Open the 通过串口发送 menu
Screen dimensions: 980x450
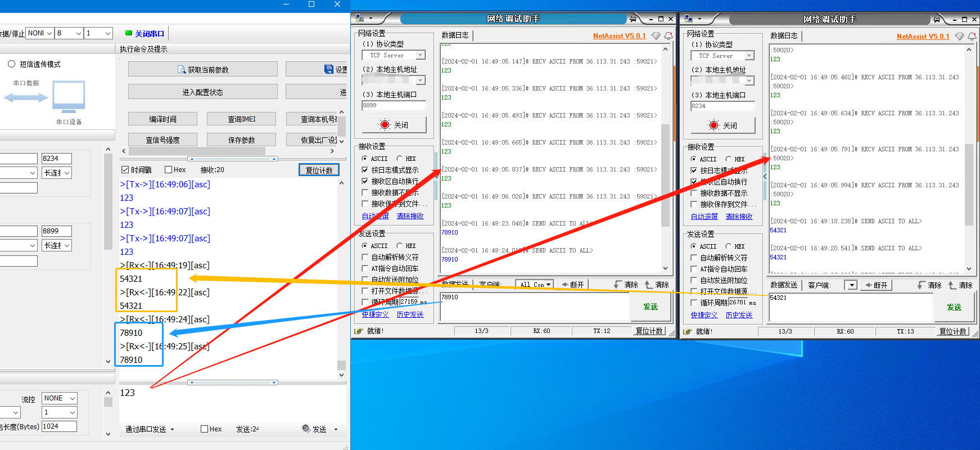point(150,429)
